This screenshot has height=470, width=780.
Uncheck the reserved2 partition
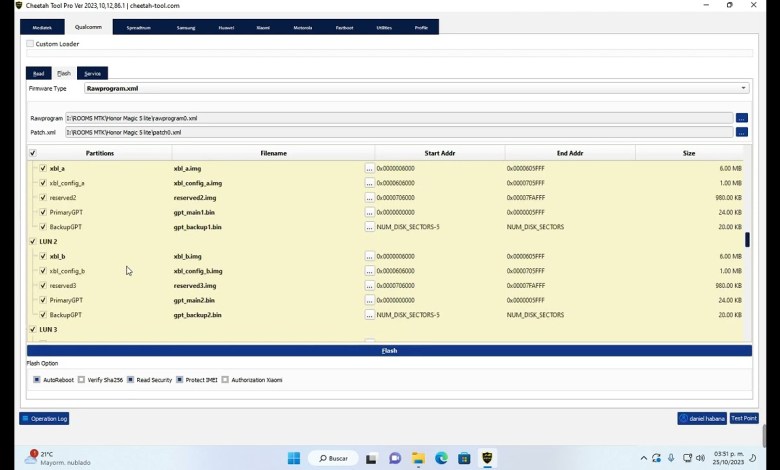[43, 198]
